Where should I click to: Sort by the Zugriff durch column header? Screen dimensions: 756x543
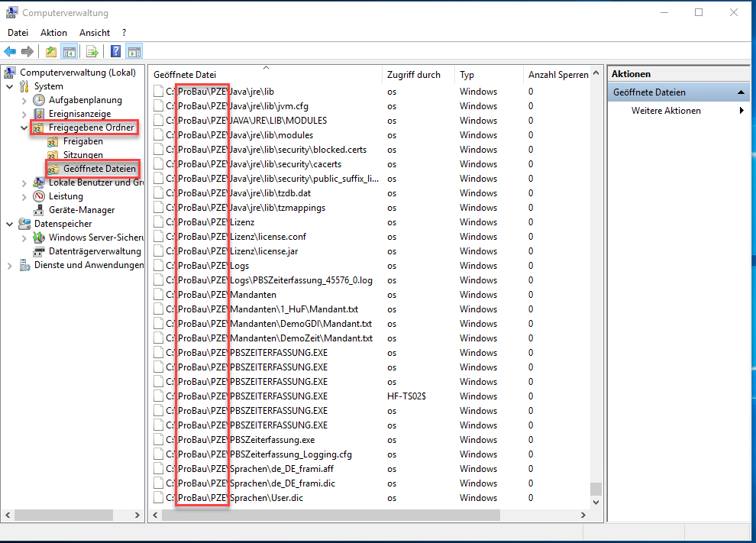tap(413, 75)
